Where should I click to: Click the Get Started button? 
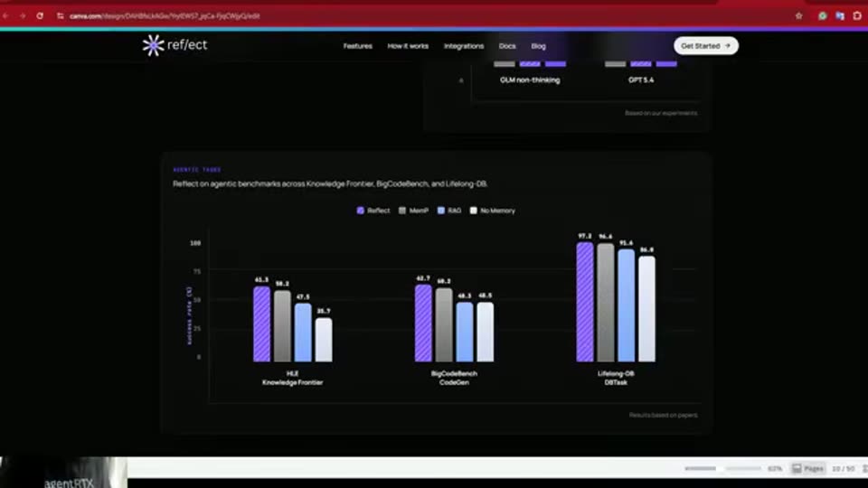pos(706,46)
